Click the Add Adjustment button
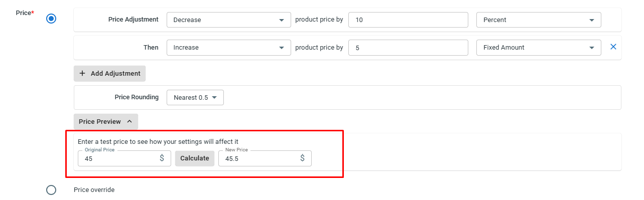 109,73
